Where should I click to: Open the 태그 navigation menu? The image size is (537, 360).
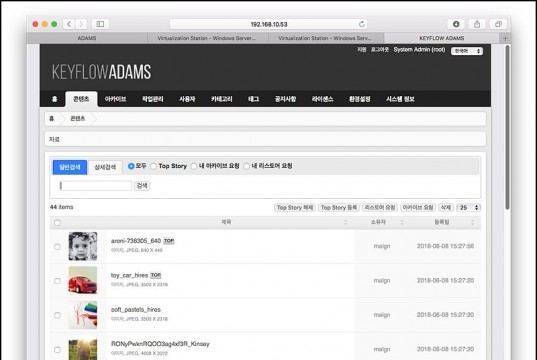pos(253,99)
